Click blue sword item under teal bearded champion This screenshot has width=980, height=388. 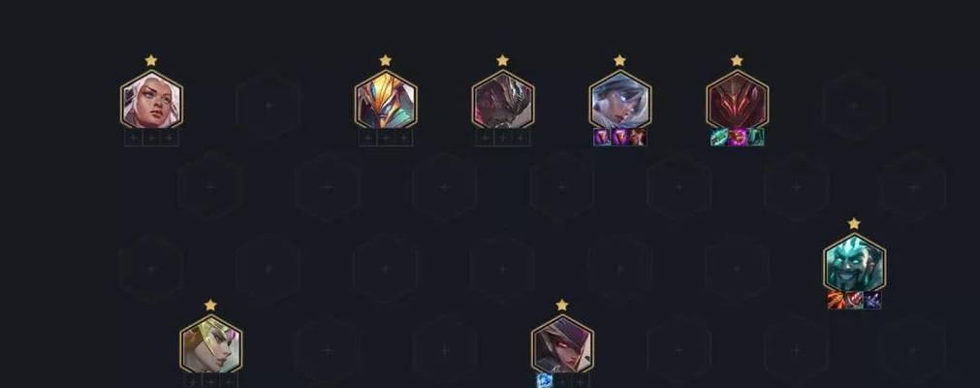(x=872, y=301)
